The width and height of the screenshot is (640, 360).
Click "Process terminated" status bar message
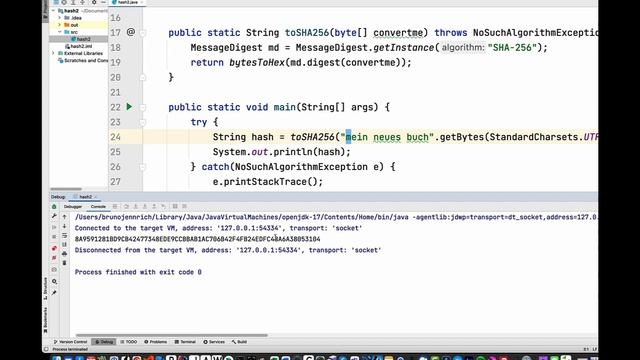(70, 349)
